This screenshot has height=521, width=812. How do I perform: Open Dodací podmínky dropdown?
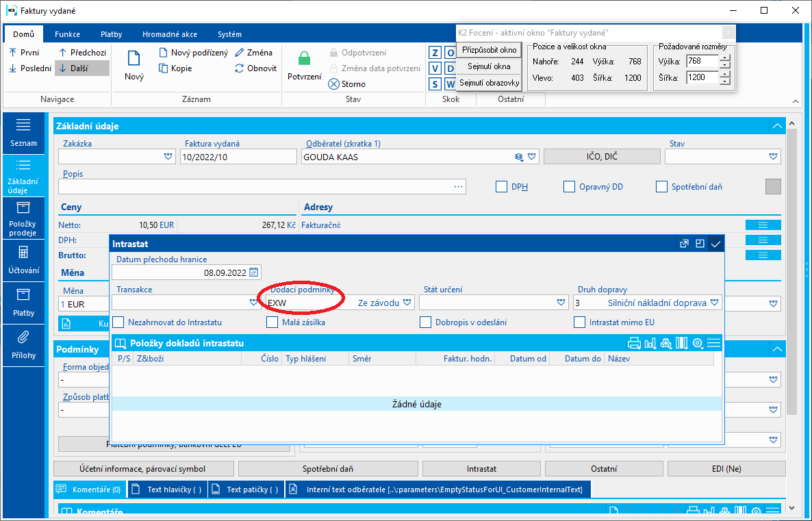407,303
